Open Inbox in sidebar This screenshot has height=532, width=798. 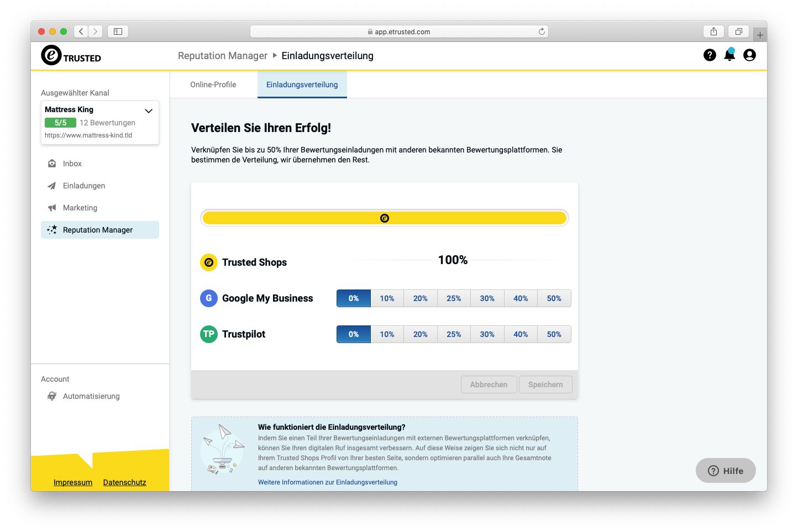pos(100,164)
